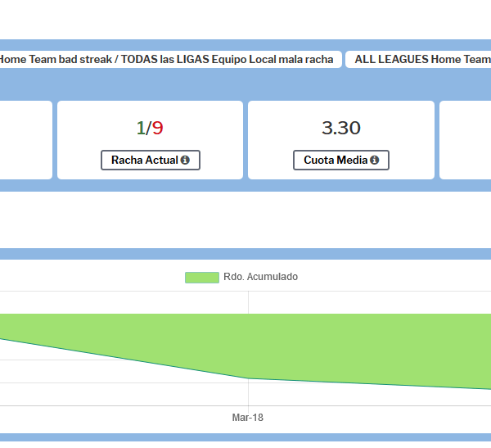Click the 3.30 average odds value
Image resolution: width=491 pixels, height=448 pixels.
pos(341,128)
